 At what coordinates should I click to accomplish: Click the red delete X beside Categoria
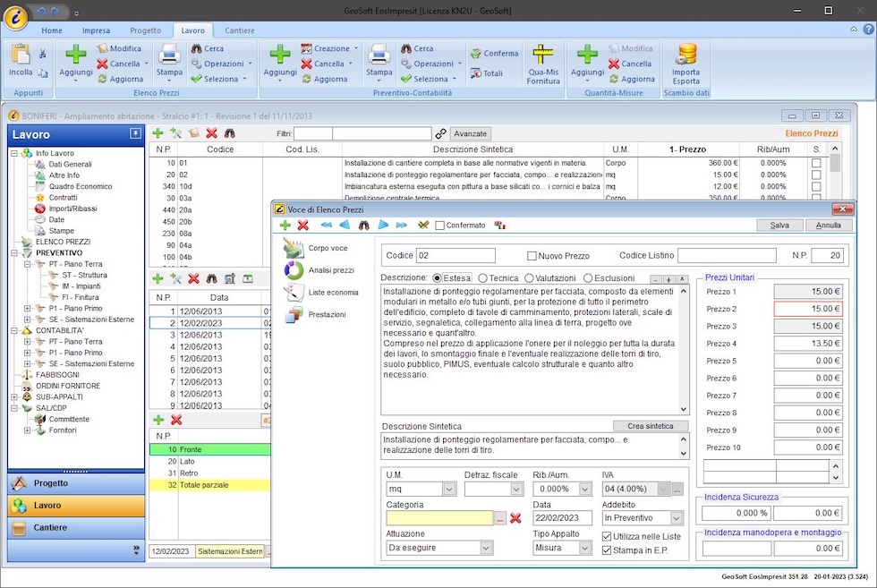515,518
